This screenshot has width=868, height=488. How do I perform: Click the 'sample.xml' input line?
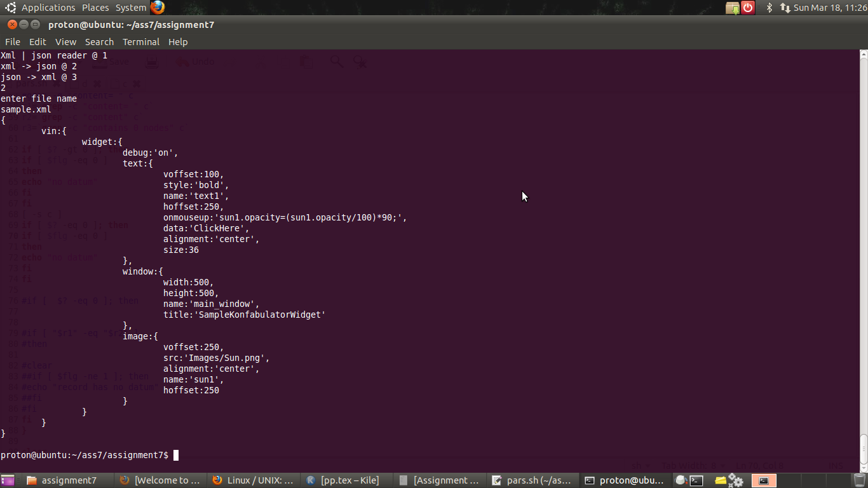click(x=26, y=109)
